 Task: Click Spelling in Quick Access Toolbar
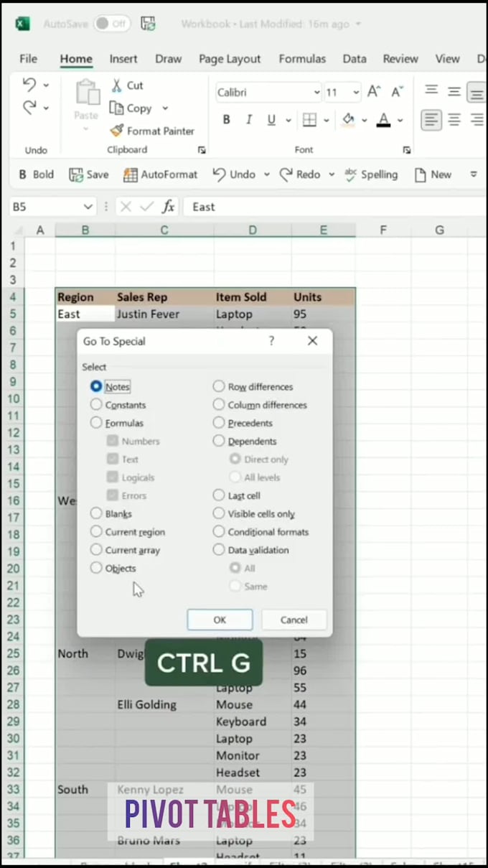[x=371, y=174]
